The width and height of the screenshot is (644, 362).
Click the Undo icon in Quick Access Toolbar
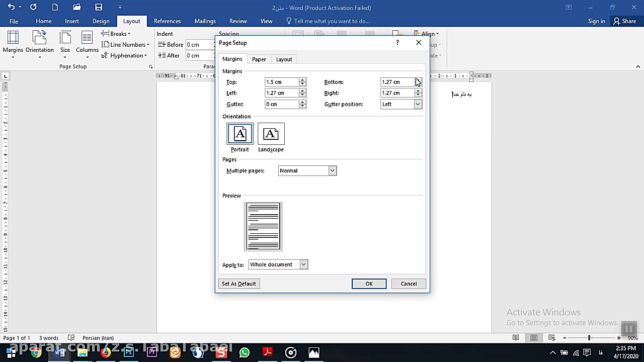point(11,7)
